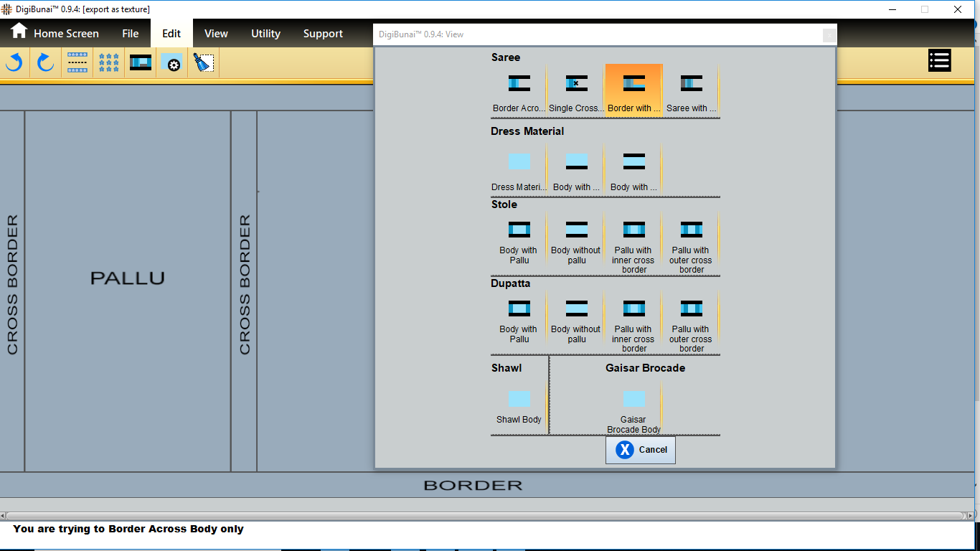Viewport: 980px width, 551px height.
Task: Click the redo arrow in the toolbar
Action: (46, 63)
